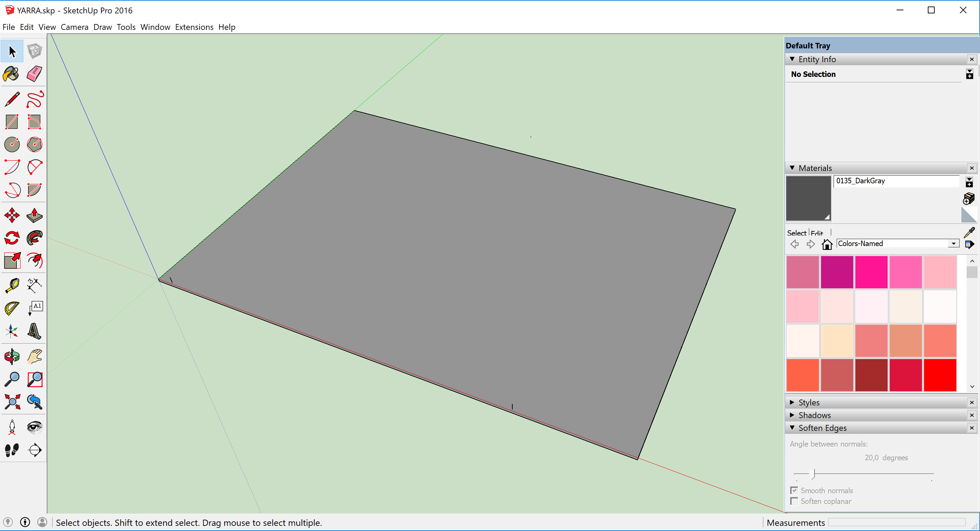Open the File menu
Screen dimensions: 980x531
[x=8, y=27]
